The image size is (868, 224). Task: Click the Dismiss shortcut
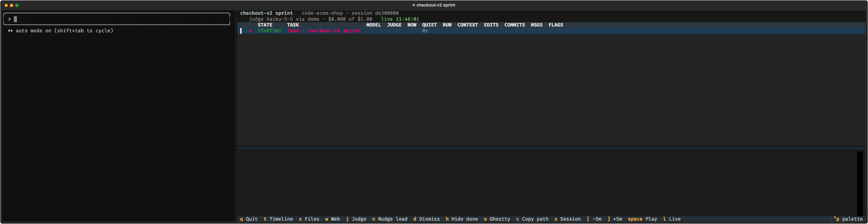click(426, 219)
